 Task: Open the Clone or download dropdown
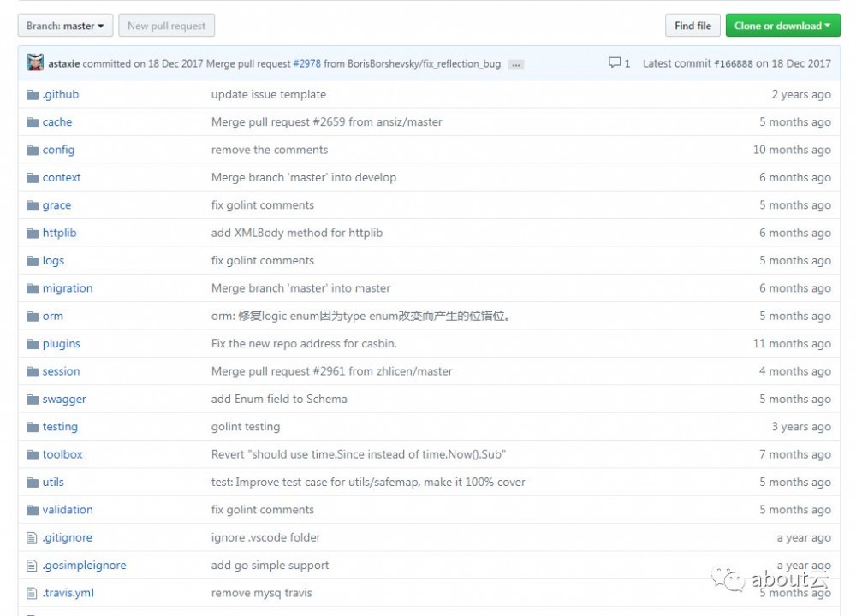[782, 26]
